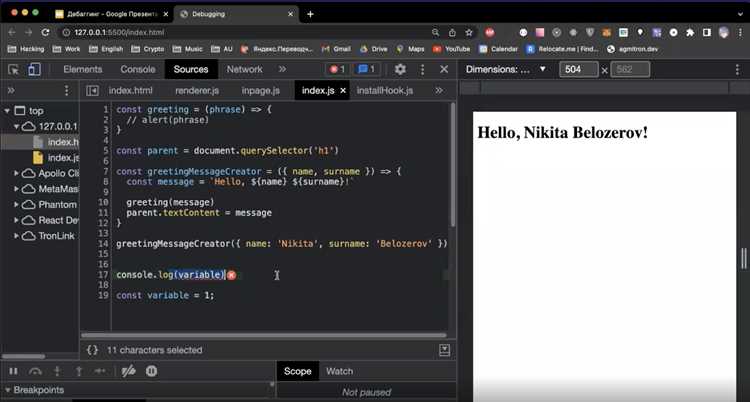This screenshot has width=750, height=402.
Task: Open the Extensions puzzle icon
Action: [689, 33]
